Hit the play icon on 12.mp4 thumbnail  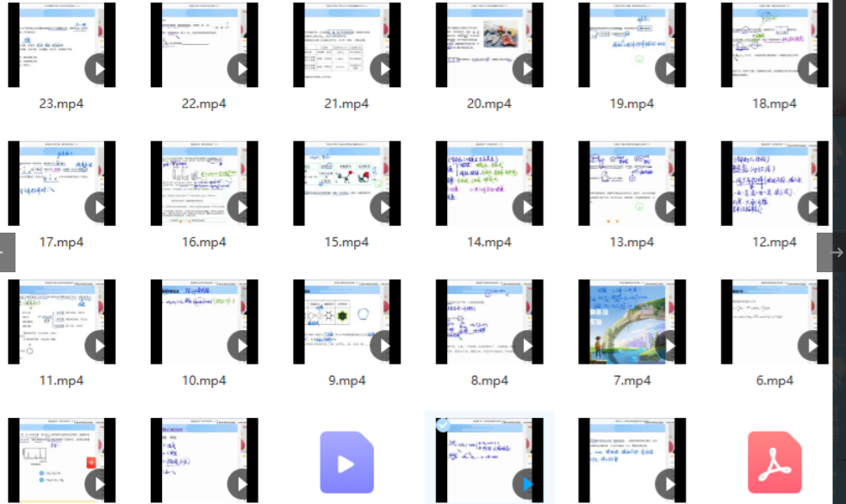tap(812, 208)
